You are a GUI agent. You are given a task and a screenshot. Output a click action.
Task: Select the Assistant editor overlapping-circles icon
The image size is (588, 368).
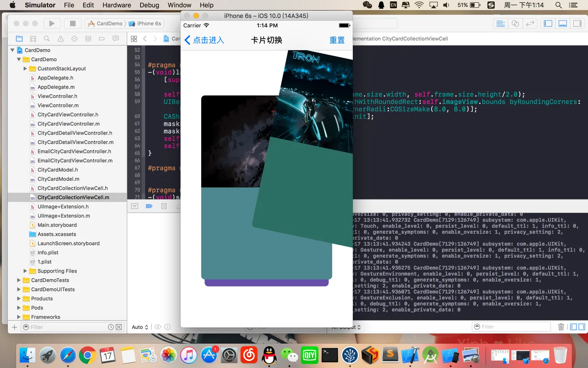515,24
